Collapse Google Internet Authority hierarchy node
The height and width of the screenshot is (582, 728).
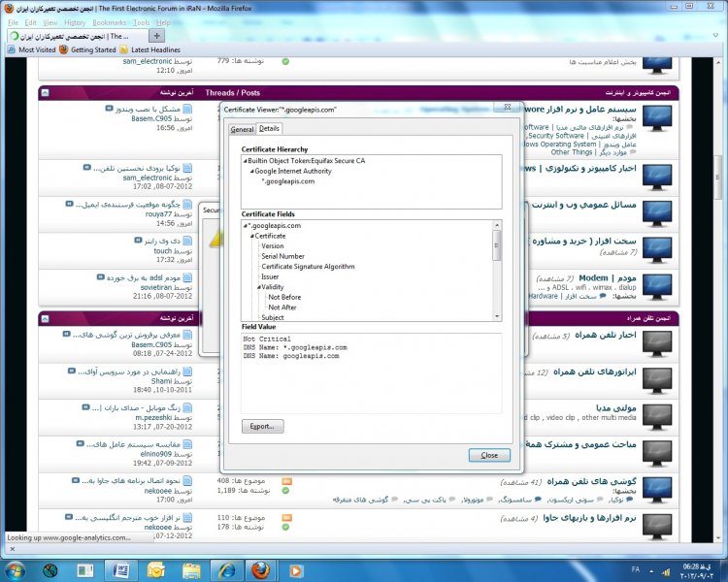(251, 172)
